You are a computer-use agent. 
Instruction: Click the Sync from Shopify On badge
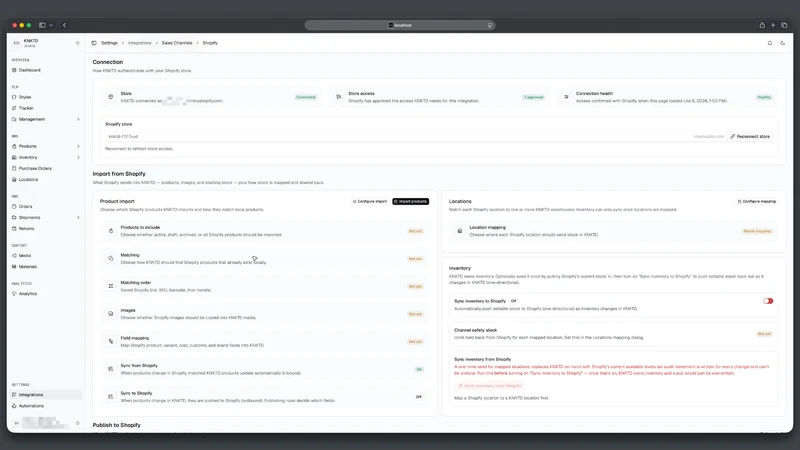tap(419, 369)
